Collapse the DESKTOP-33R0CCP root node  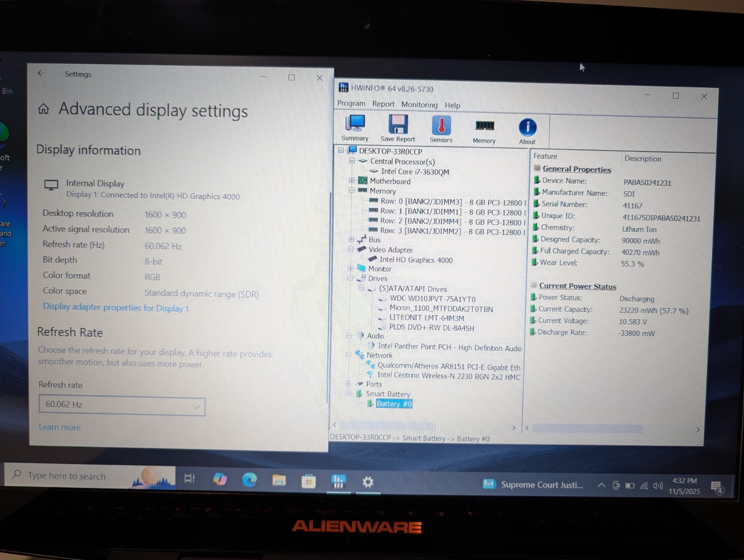tap(341, 150)
